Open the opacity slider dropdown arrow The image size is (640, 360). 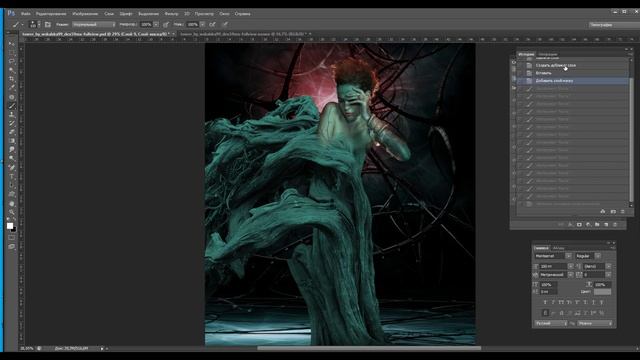[x=156, y=24]
